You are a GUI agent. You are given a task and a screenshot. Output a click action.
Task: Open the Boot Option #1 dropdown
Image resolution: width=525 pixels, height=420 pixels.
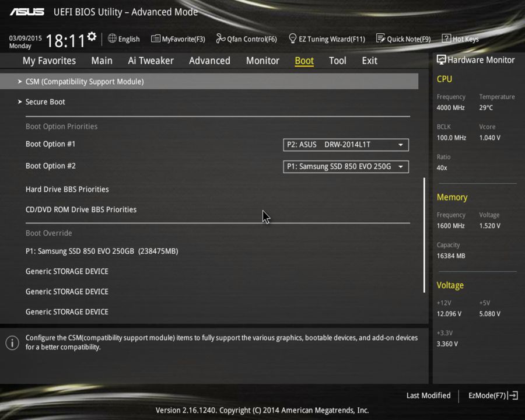[x=345, y=144]
